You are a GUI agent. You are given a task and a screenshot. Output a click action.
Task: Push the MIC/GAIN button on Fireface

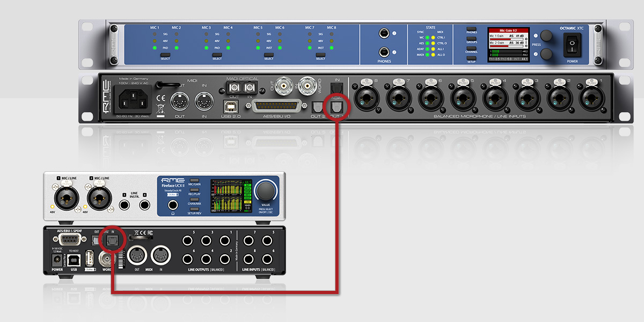(x=194, y=181)
